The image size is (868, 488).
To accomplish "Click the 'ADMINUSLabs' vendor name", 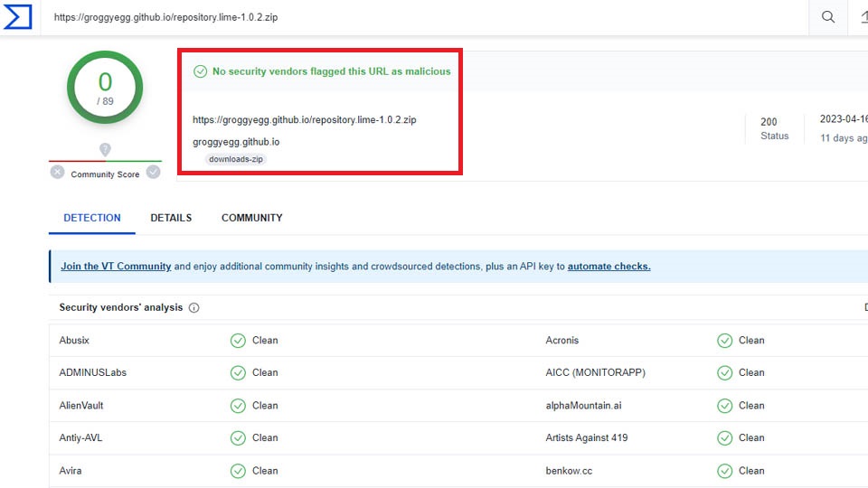I will (x=93, y=373).
